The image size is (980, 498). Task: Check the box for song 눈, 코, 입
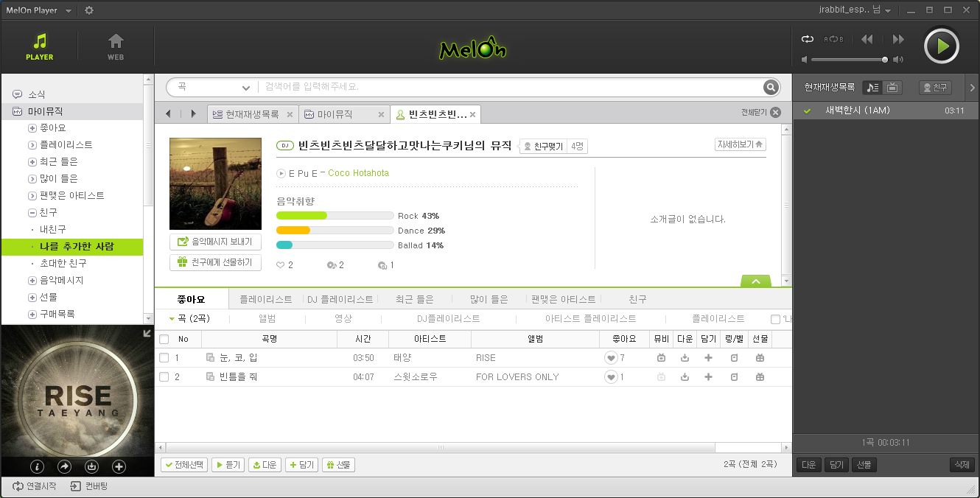tap(164, 358)
